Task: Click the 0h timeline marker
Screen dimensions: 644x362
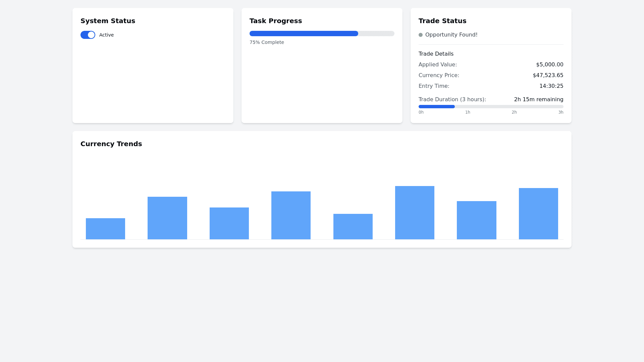Action: coord(421,112)
